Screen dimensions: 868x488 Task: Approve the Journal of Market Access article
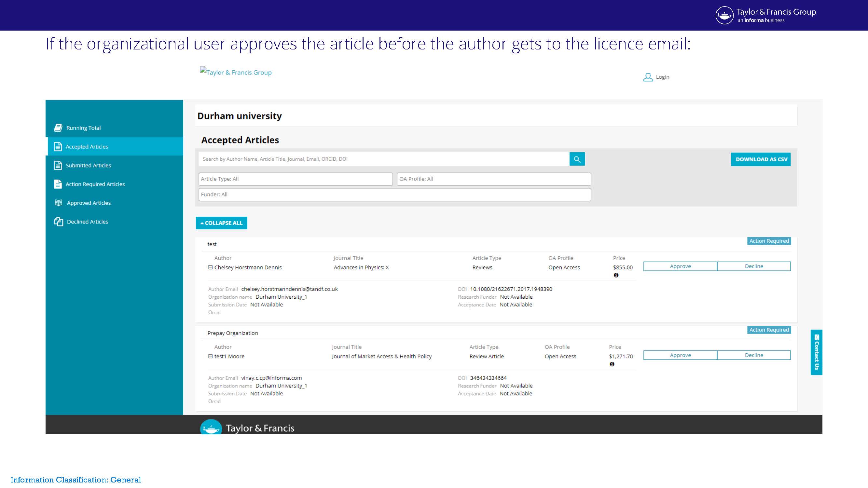point(680,355)
